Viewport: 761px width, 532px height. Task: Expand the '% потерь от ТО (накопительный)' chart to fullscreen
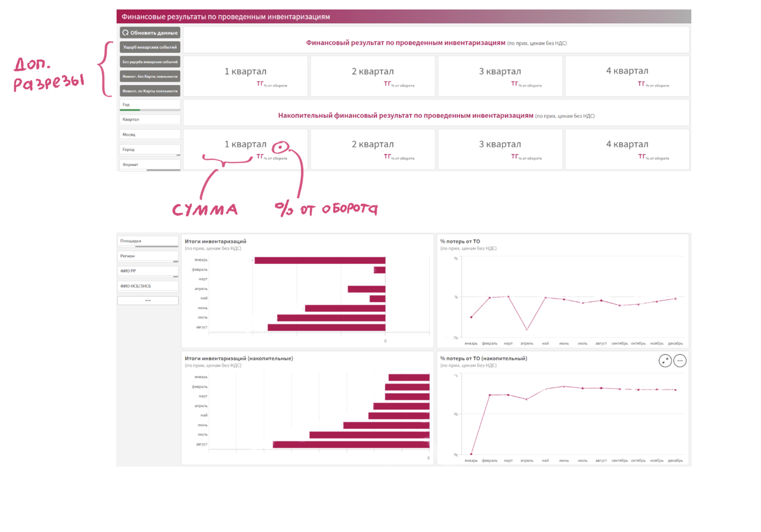tap(665, 361)
